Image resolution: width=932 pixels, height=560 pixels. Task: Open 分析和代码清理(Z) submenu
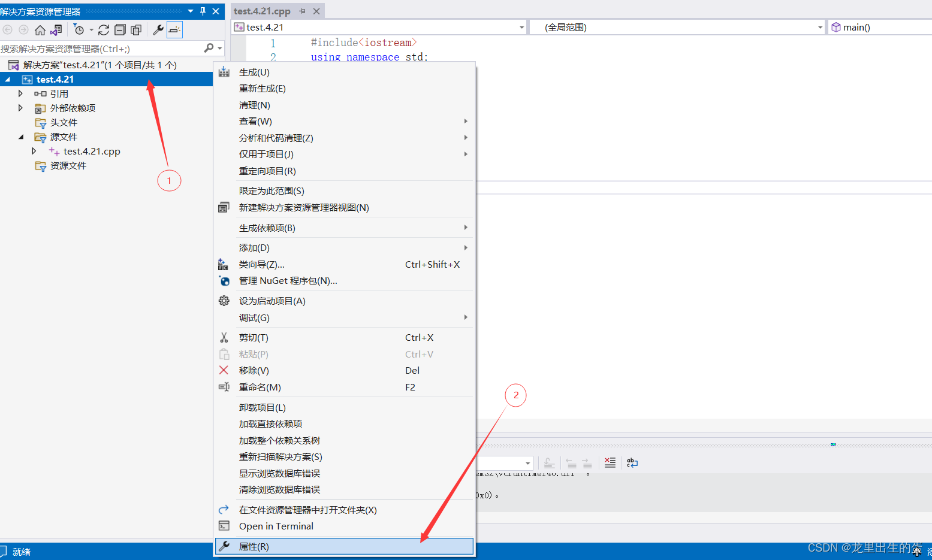(345, 138)
